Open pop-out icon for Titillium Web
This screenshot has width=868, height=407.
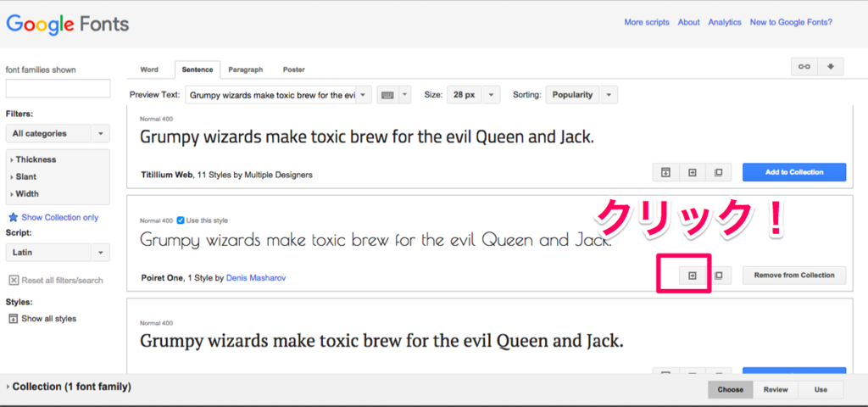click(719, 172)
